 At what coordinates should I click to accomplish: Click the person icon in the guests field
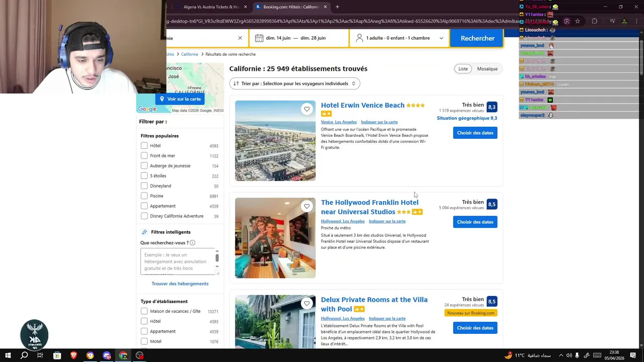(x=360, y=38)
